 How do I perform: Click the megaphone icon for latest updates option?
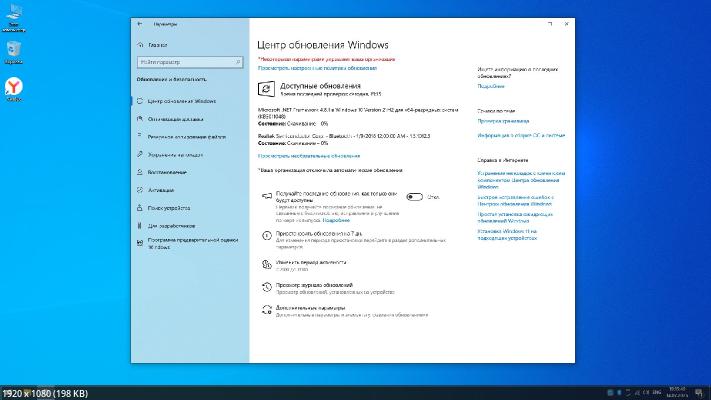tap(267, 196)
